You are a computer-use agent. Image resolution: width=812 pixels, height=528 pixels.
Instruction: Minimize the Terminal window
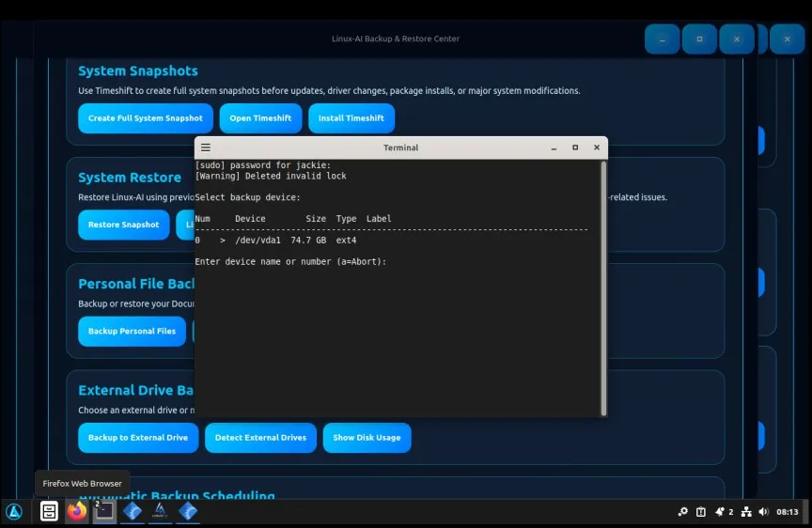click(554, 148)
